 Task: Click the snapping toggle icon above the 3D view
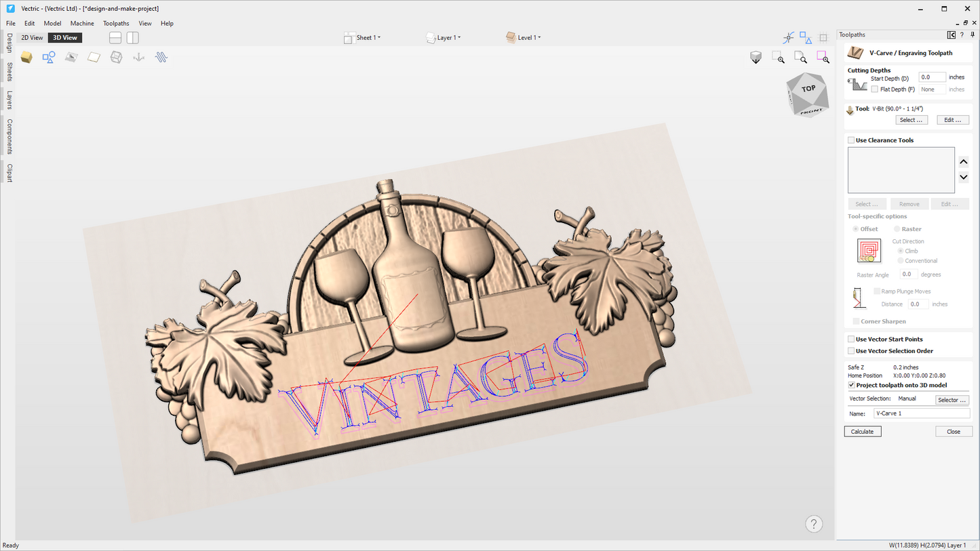[x=788, y=37]
